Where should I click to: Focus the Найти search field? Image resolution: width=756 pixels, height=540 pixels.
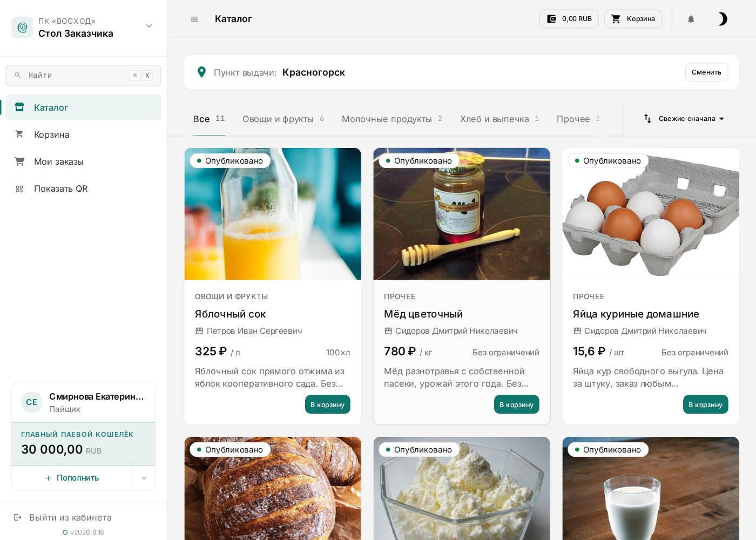(x=83, y=76)
